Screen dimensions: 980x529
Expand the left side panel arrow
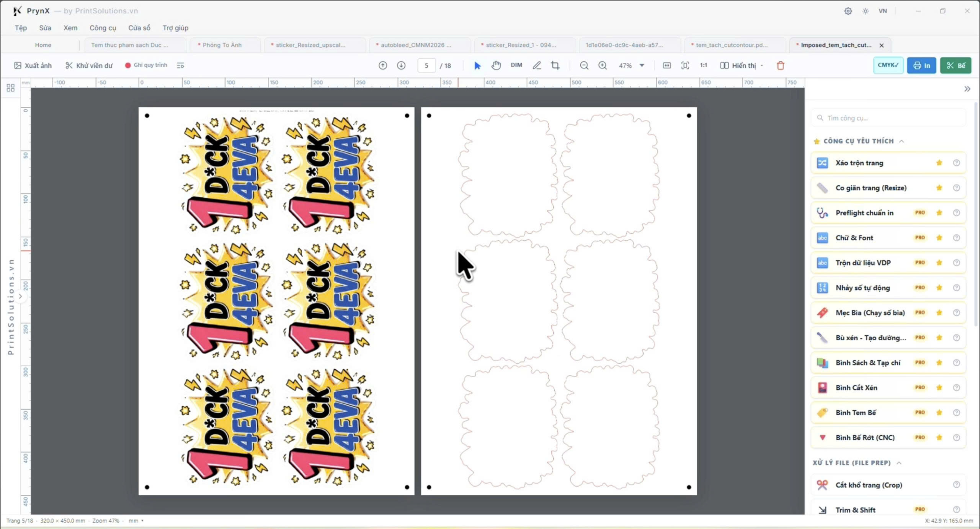(x=20, y=296)
